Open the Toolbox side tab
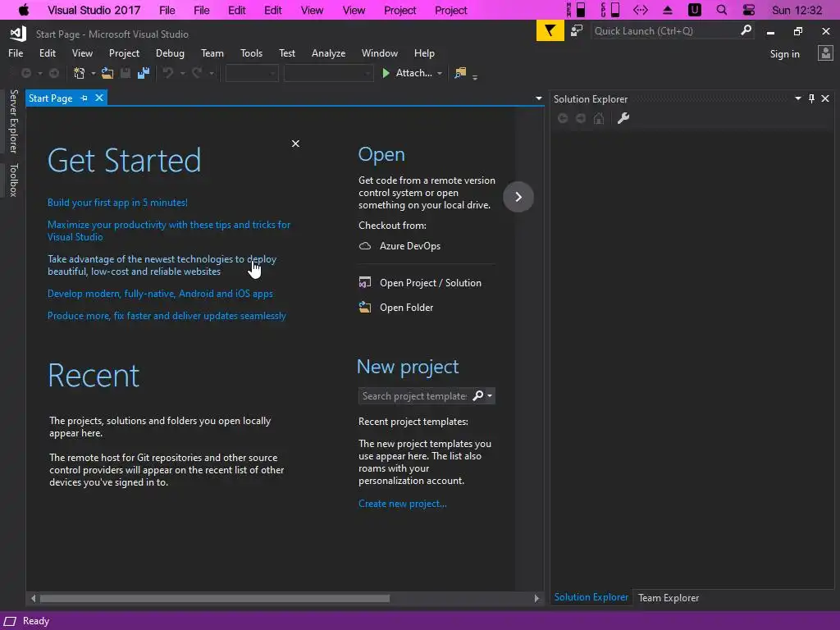This screenshot has width=840, height=630. coord(14,180)
